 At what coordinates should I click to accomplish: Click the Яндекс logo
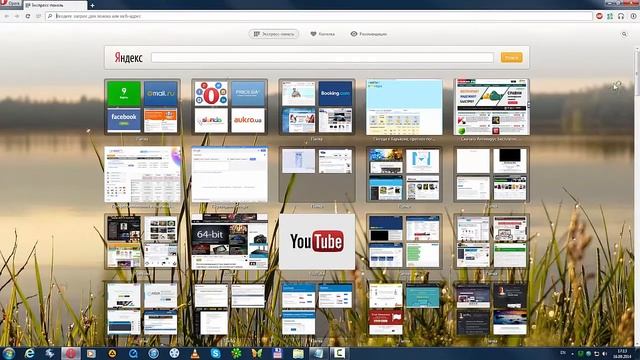click(x=128, y=58)
